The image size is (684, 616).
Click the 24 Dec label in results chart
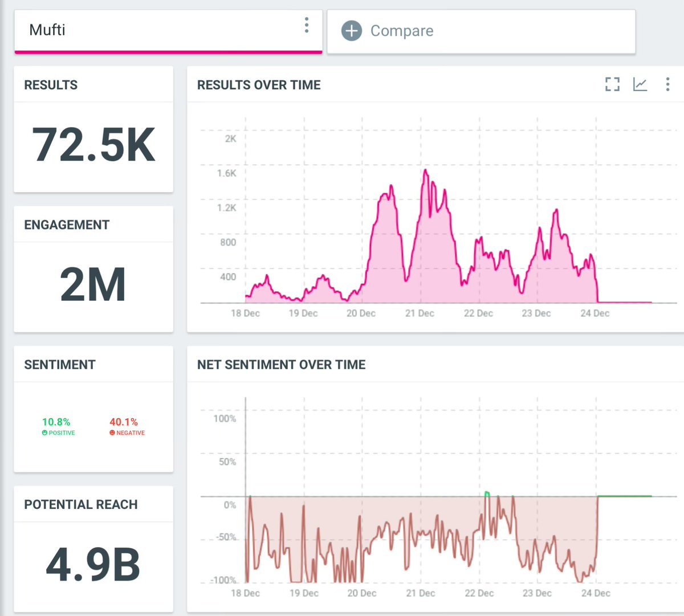[x=595, y=313]
